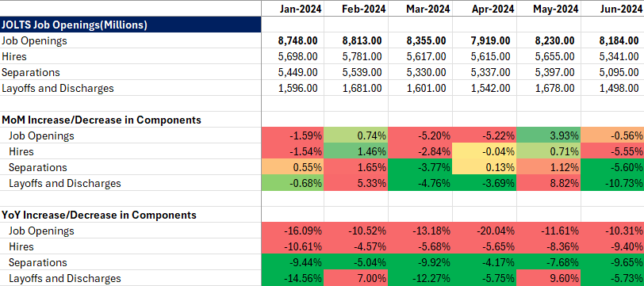The width and height of the screenshot is (644, 286).
Task: Click the green -10.73% Layoffs cell
Action: (x=612, y=183)
